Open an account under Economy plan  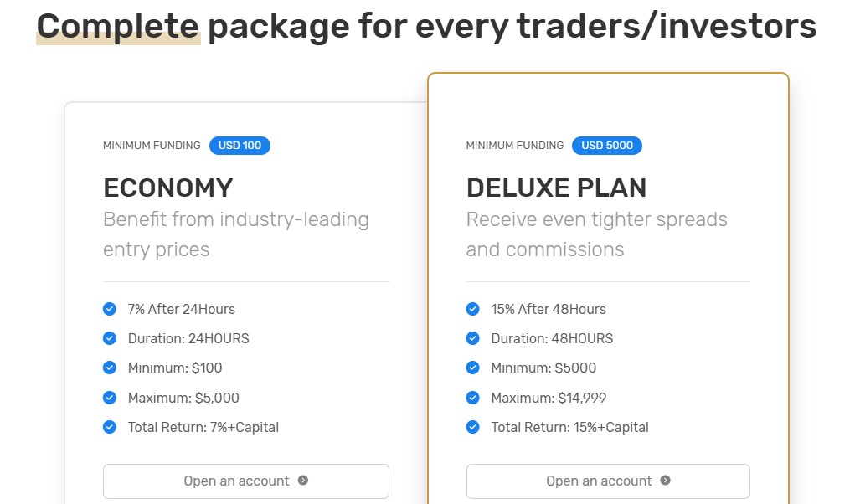click(x=246, y=481)
